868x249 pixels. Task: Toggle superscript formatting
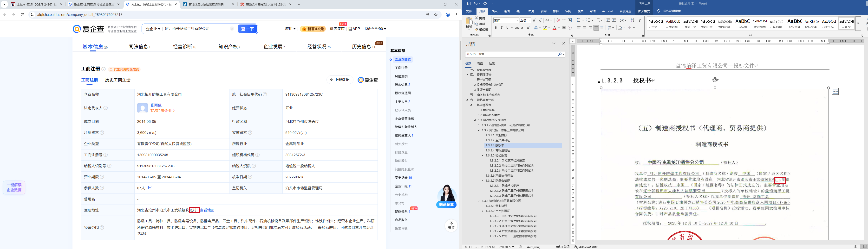pos(528,28)
